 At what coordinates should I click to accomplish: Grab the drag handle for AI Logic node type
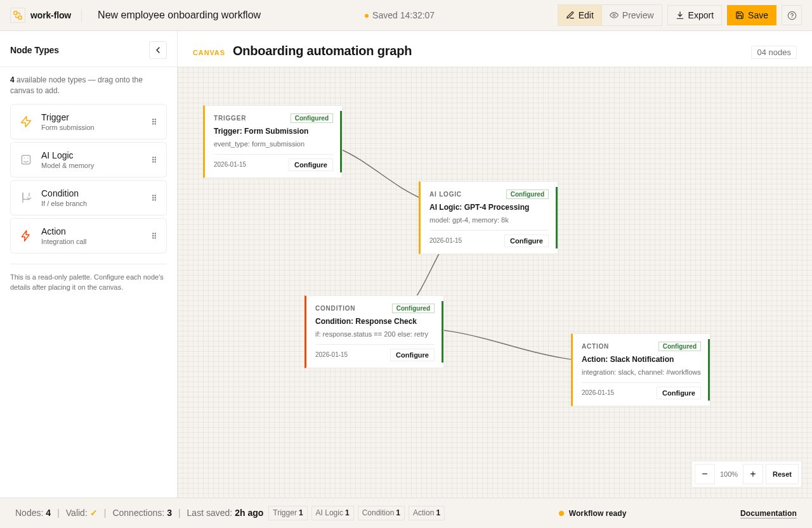pyautogui.click(x=154, y=160)
